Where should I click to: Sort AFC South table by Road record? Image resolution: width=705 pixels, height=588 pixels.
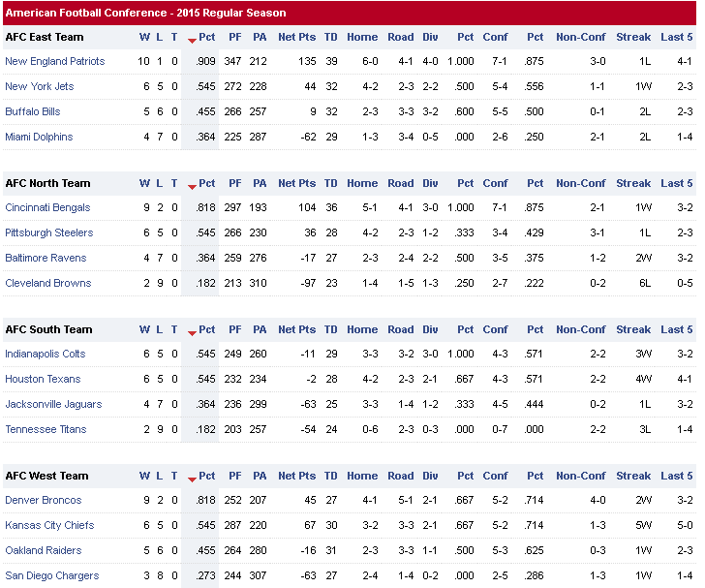(401, 329)
